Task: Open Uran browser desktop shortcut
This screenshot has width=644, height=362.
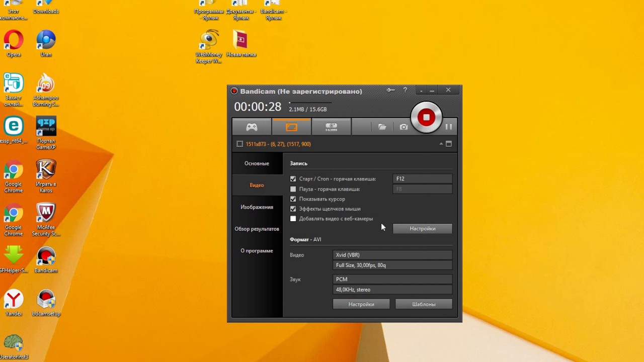Action: [46, 43]
